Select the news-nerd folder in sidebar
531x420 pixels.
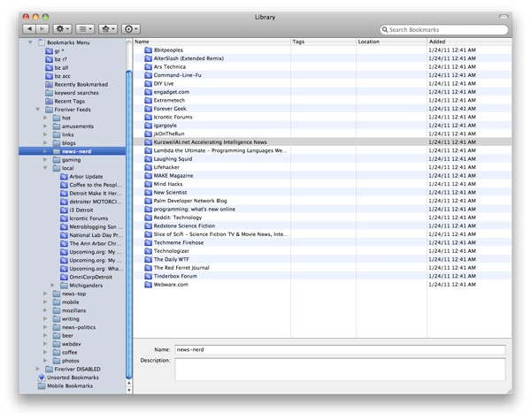click(x=73, y=151)
